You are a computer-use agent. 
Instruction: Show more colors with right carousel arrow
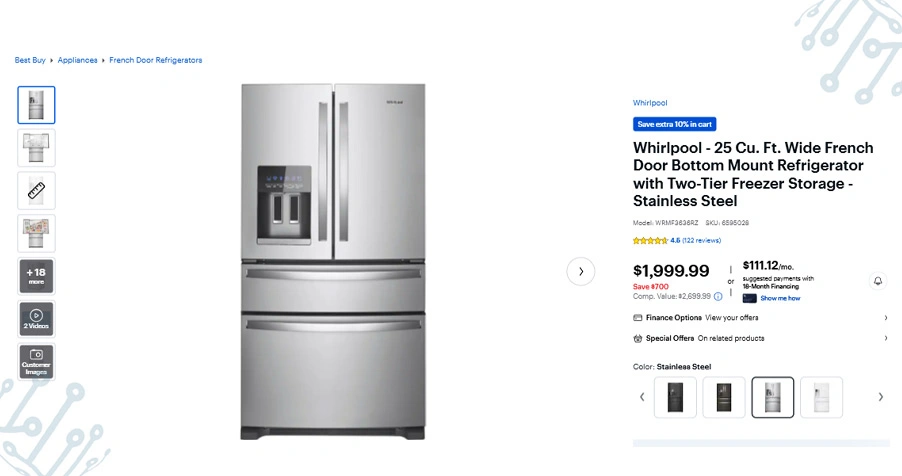(881, 397)
